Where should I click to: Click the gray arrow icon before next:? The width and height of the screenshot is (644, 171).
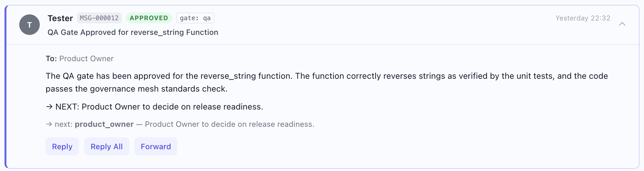point(49,124)
